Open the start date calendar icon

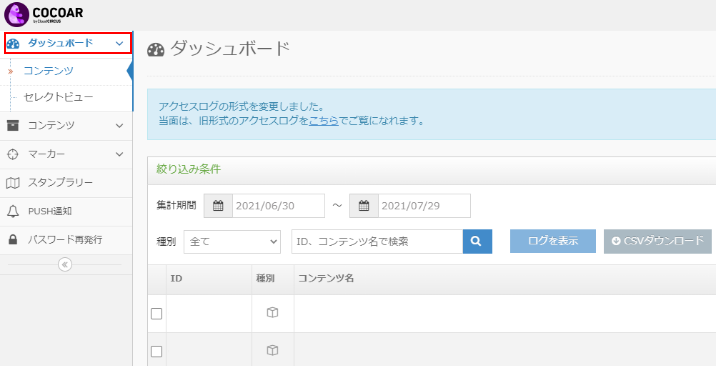coord(218,206)
